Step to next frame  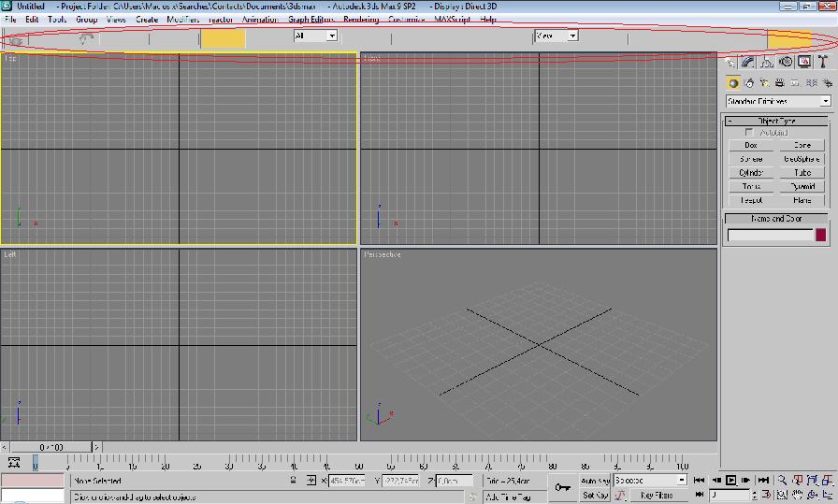pos(746,480)
